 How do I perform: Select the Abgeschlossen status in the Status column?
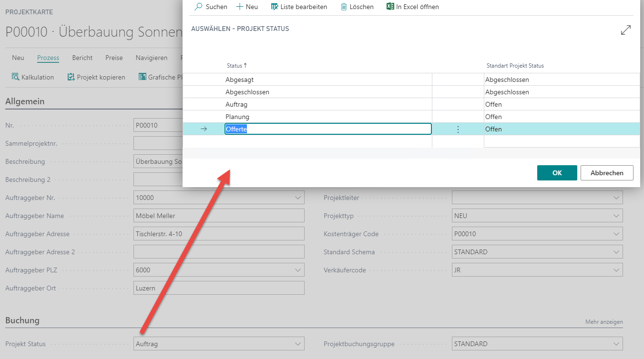(247, 92)
